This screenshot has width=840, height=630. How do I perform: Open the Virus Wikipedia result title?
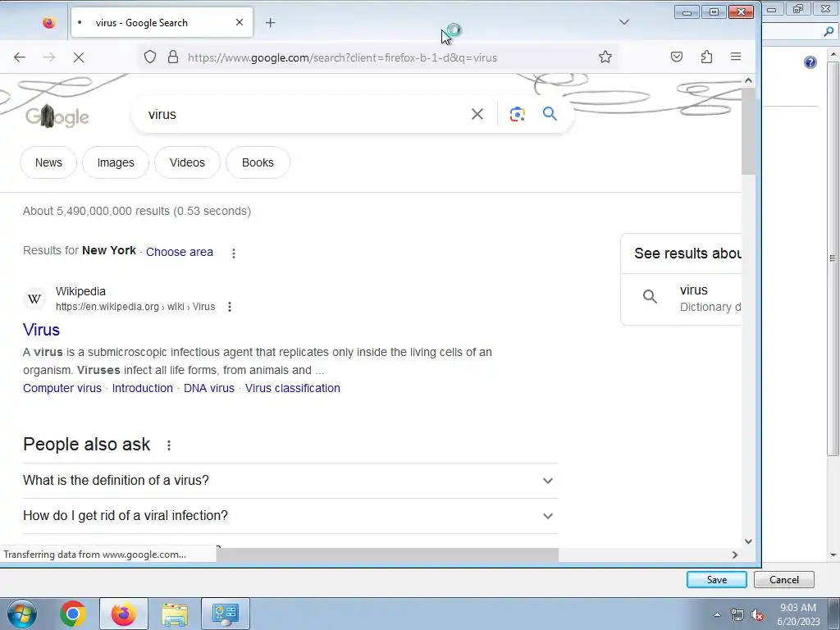click(x=41, y=330)
